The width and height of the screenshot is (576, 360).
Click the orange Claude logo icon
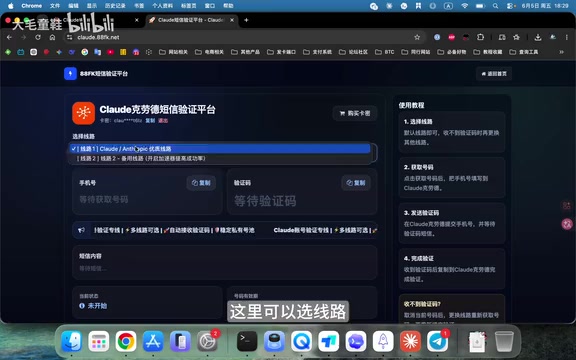(x=83, y=113)
